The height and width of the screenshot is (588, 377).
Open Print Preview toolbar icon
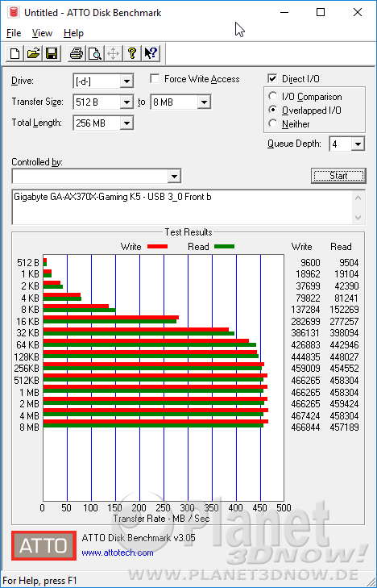point(95,53)
